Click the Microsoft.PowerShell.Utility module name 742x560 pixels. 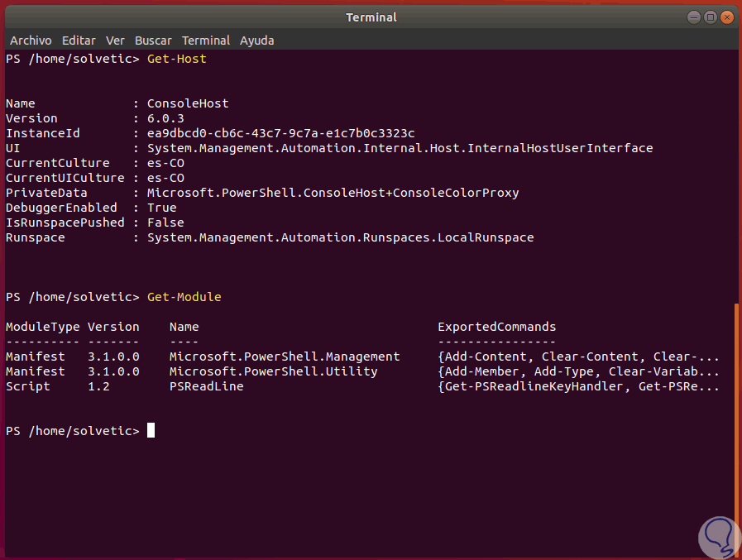[x=273, y=371]
